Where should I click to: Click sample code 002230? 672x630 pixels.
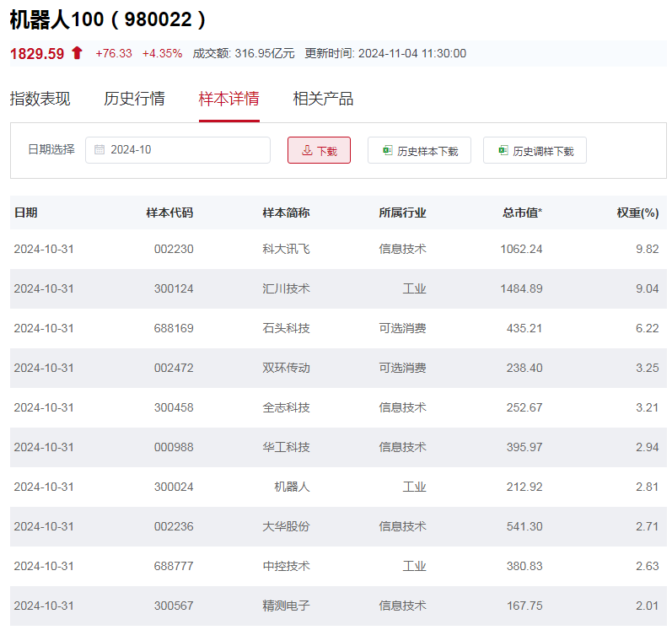174,249
